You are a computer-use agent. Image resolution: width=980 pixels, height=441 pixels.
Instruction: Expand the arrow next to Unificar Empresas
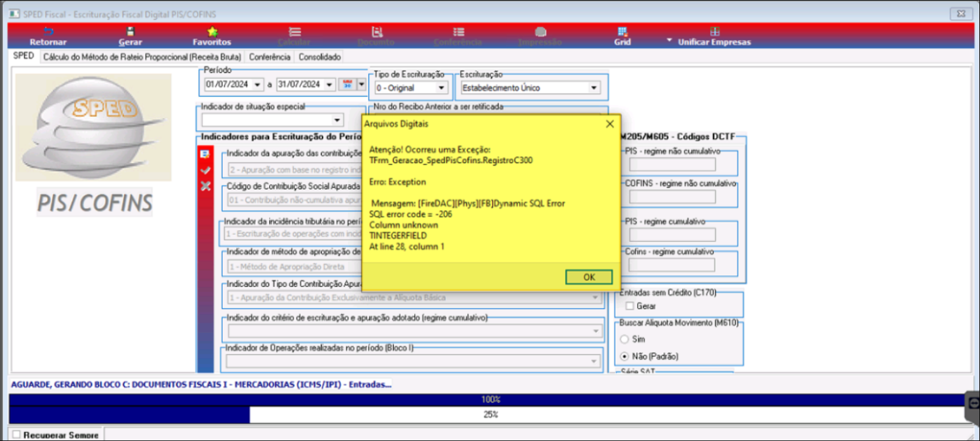point(669,40)
